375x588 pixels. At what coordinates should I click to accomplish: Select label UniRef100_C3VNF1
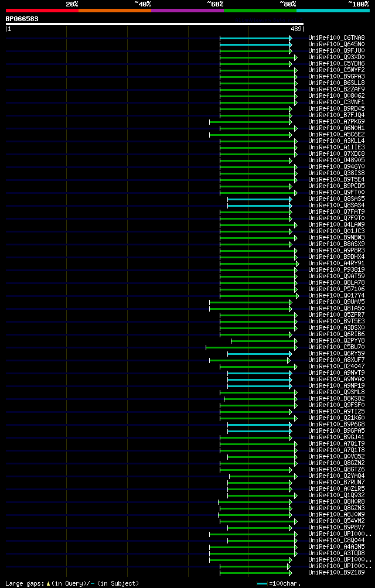(x=336, y=102)
